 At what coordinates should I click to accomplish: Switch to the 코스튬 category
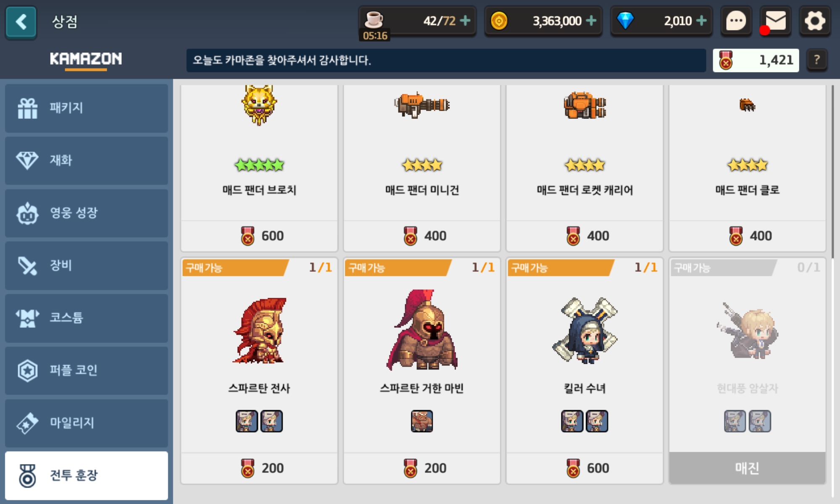point(87,318)
